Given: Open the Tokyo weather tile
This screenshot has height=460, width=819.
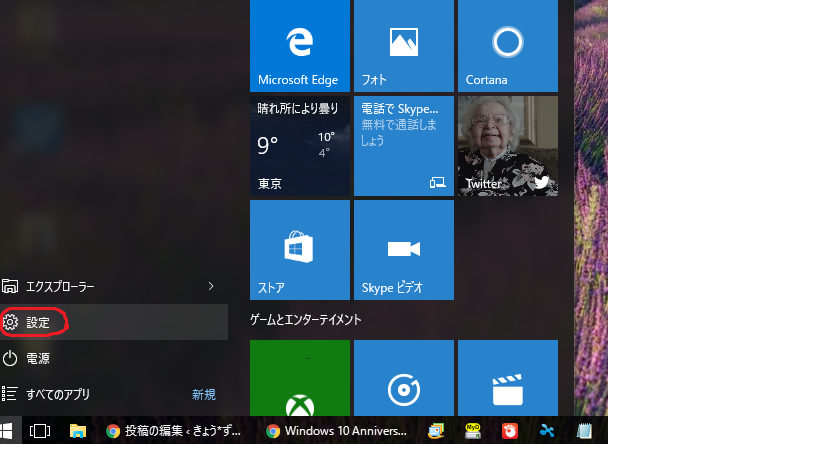Looking at the screenshot, I should [300, 146].
